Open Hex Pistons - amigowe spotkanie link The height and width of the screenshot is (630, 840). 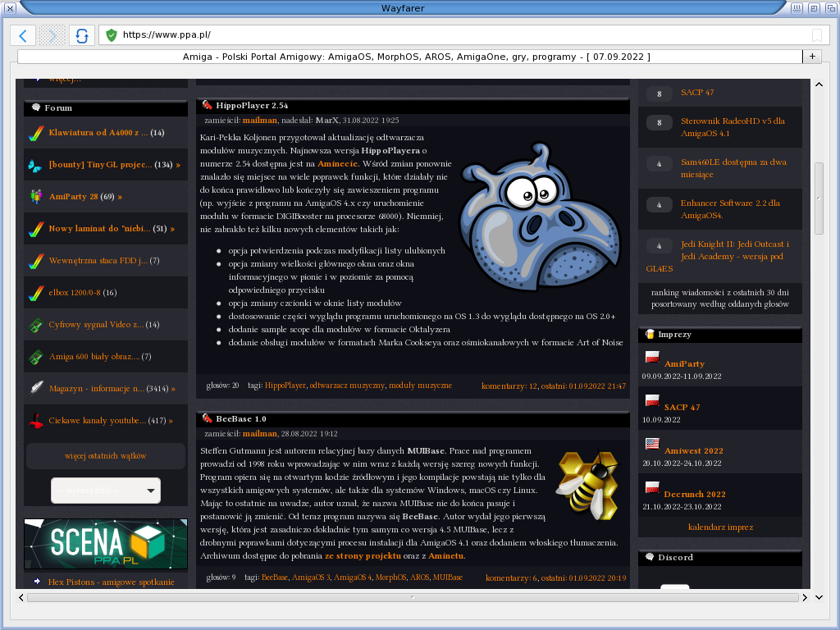(x=111, y=582)
